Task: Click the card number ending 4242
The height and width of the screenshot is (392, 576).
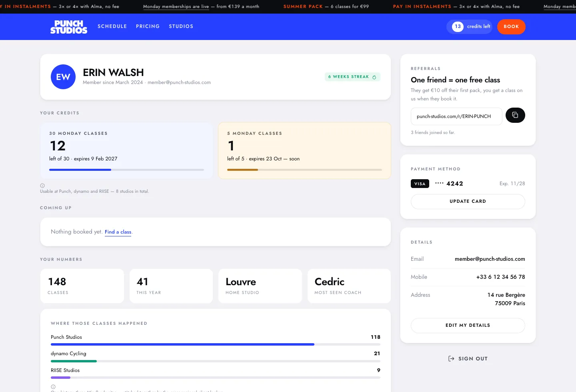Action: pos(449,184)
